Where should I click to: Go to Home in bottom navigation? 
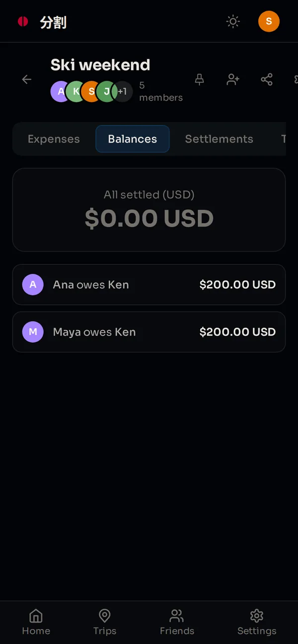pyautogui.click(x=36, y=623)
